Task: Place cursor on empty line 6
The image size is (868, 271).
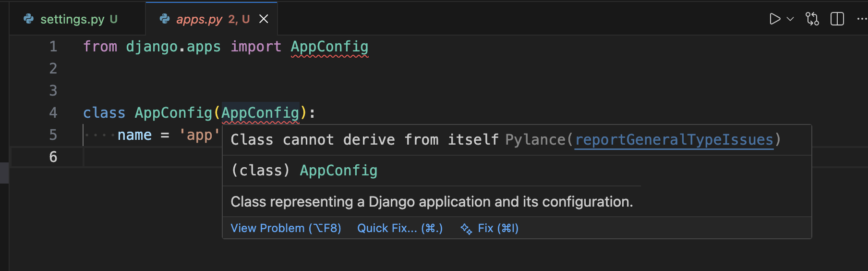Action: (144, 157)
